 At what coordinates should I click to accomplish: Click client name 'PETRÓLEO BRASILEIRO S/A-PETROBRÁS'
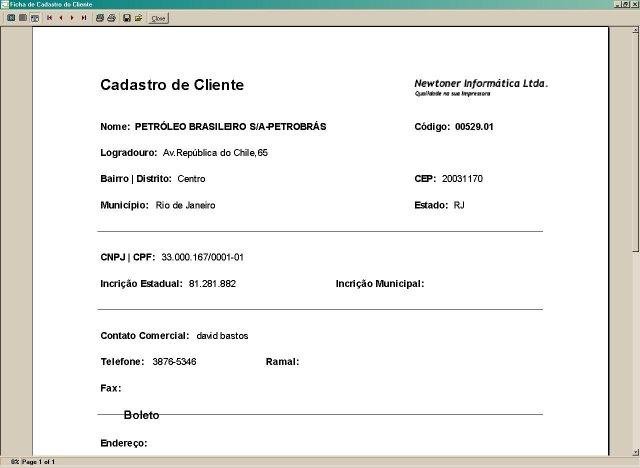click(230, 126)
